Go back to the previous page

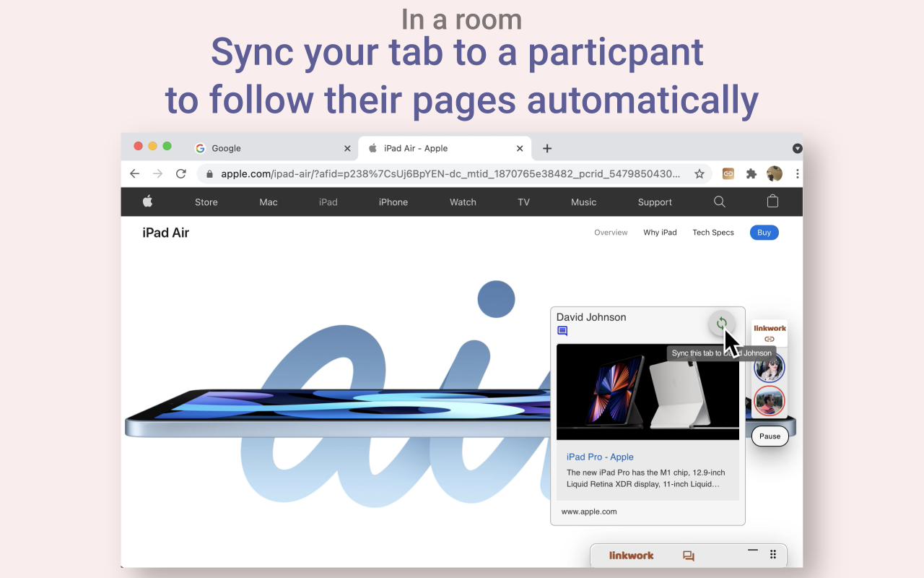pos(134,174)
